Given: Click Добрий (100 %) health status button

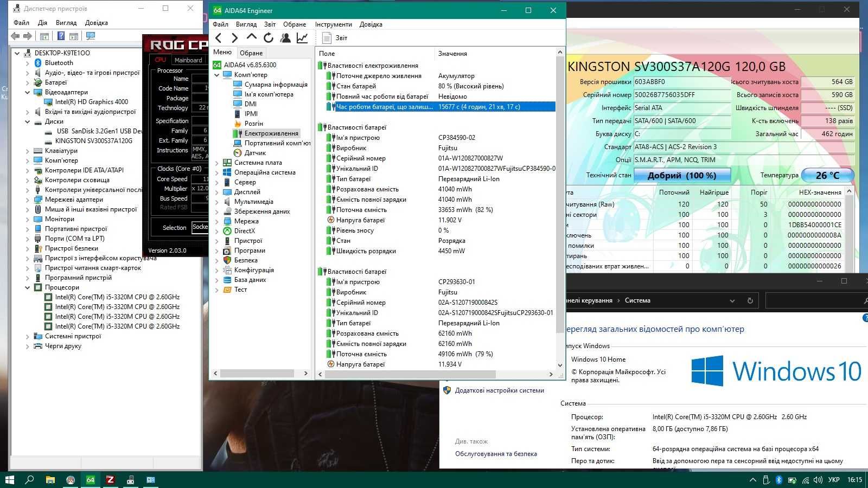Looking at the screenshot, I should [x=682, y=176].
